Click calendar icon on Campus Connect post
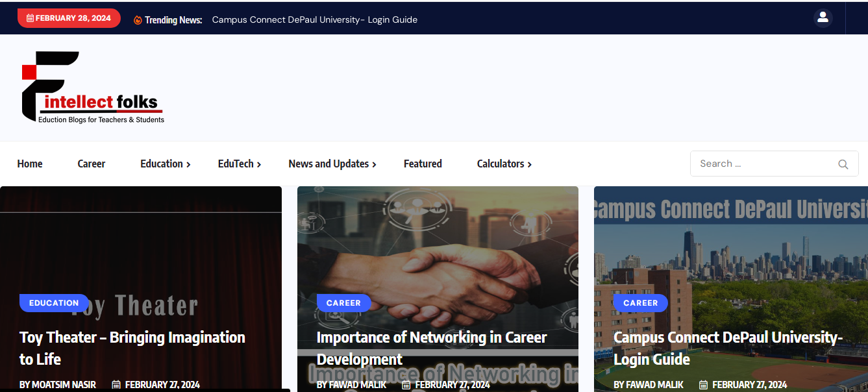 (703, 385)
